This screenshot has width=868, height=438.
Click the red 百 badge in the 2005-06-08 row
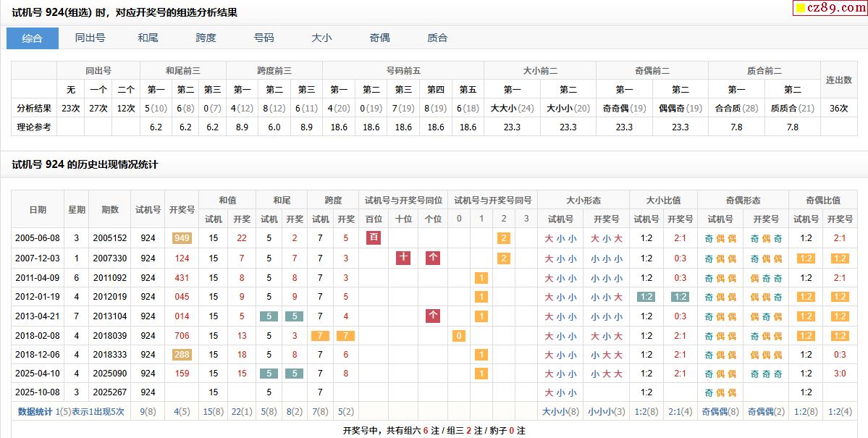pyautogui.click(x=374, y=237)
